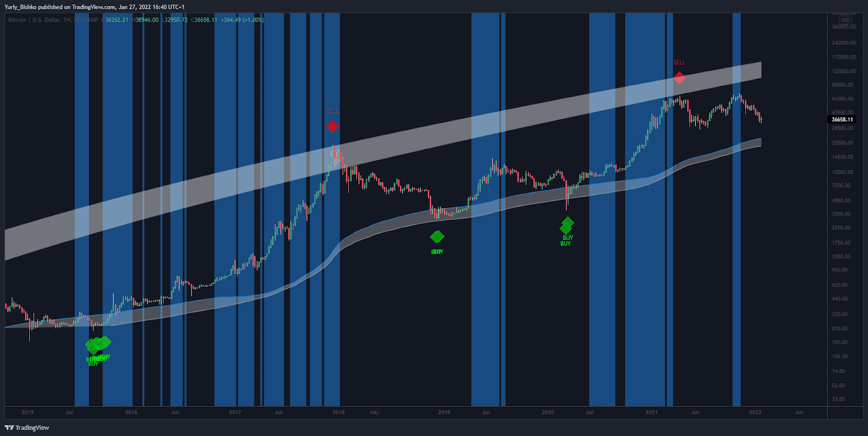
Task: Click the low value 32950.72
Action: tap(176, 20)
